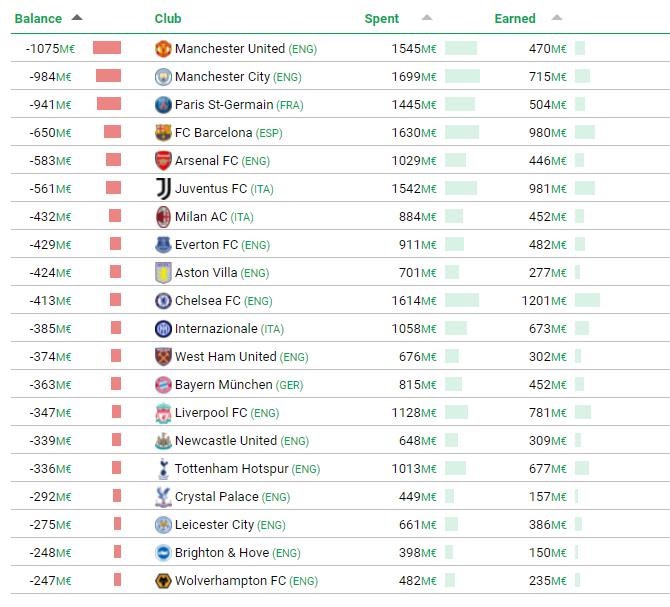The image size is (670, 607).
Task: Open the Chelsea FC club link
Action: 208,301
